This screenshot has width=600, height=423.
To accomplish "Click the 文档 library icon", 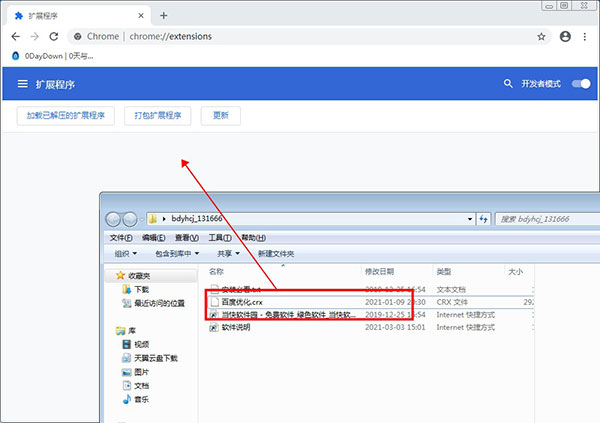I will (x=126, y=385).
